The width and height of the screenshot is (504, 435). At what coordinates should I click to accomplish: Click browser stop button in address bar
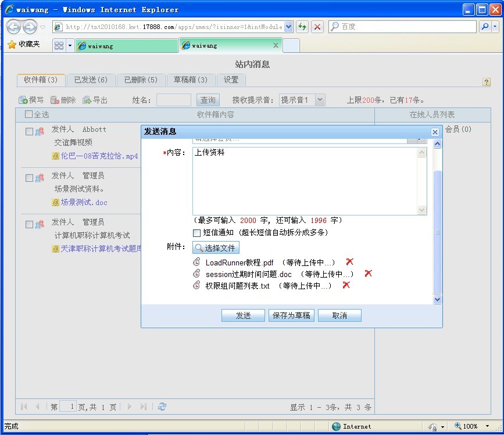point(317,27)
